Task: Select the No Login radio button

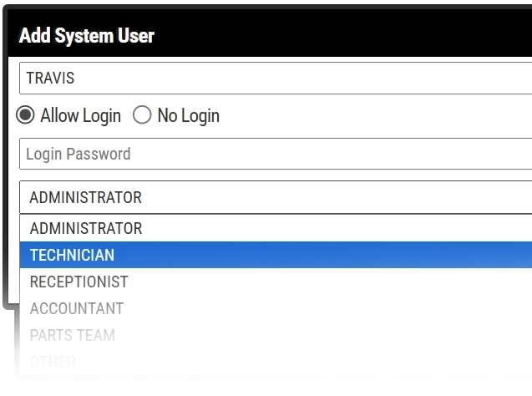Action: [x=142, y=115]
